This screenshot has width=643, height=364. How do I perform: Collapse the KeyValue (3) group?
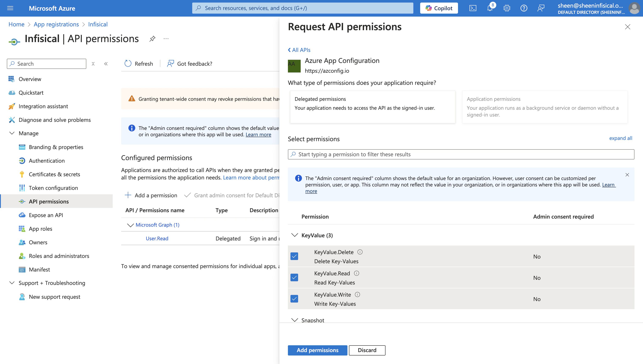295,235
